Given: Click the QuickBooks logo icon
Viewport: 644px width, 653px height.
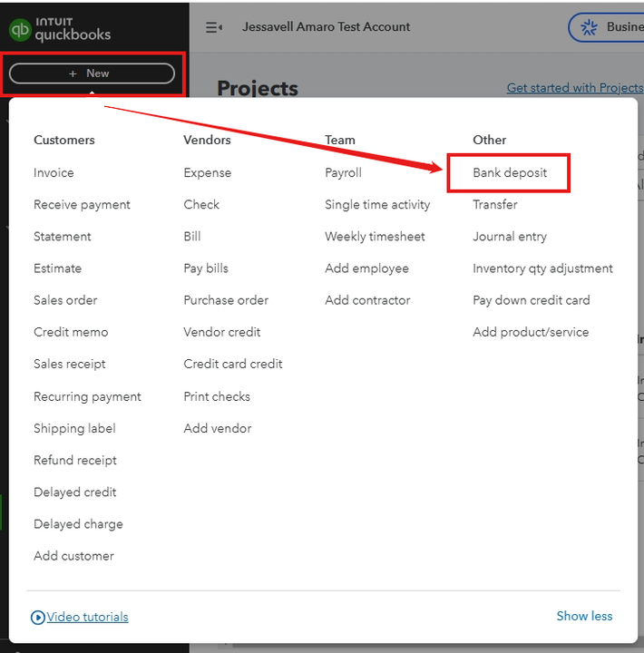Looking at the screenshot, I should [19, 30].
